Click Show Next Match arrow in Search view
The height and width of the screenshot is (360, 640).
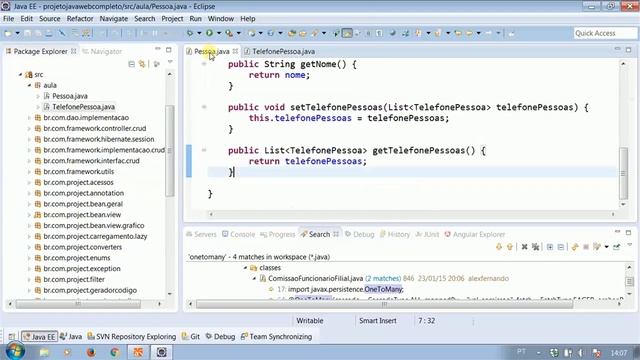click(499, 247)
